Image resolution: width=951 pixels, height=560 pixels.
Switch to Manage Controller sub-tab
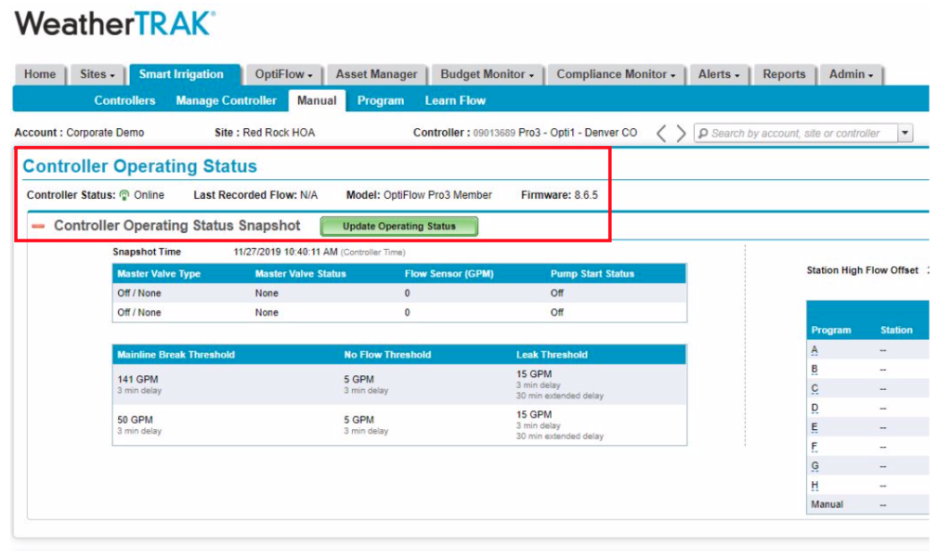click(x=227, y=100)
